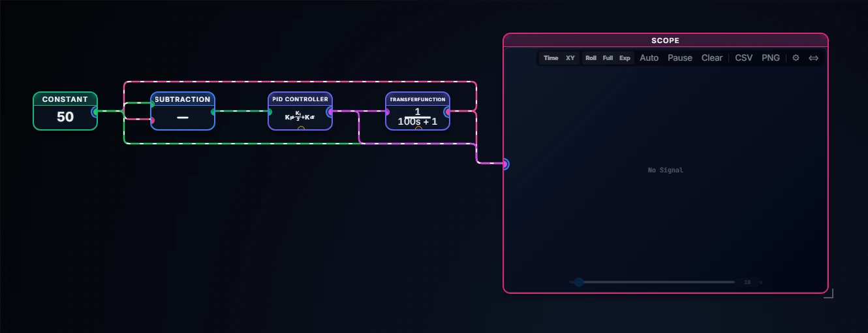Click the Subtraction block lower input port
The image size is (868, 333).
152,120
